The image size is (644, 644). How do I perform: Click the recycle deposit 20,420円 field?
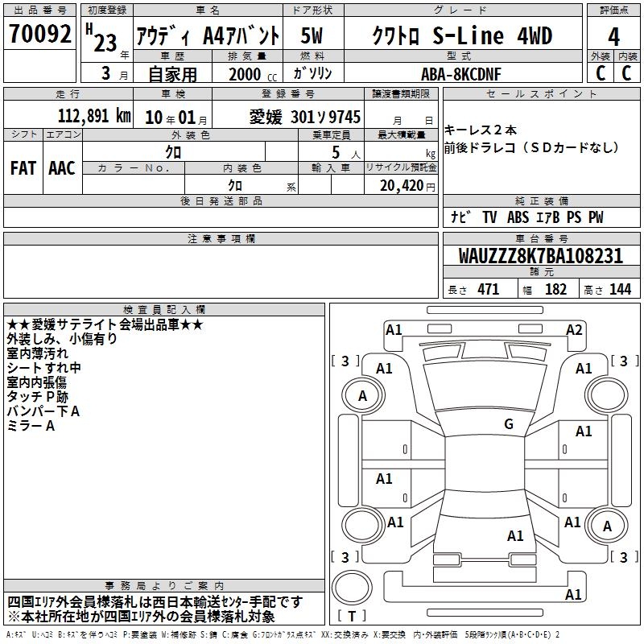[401, 186]
